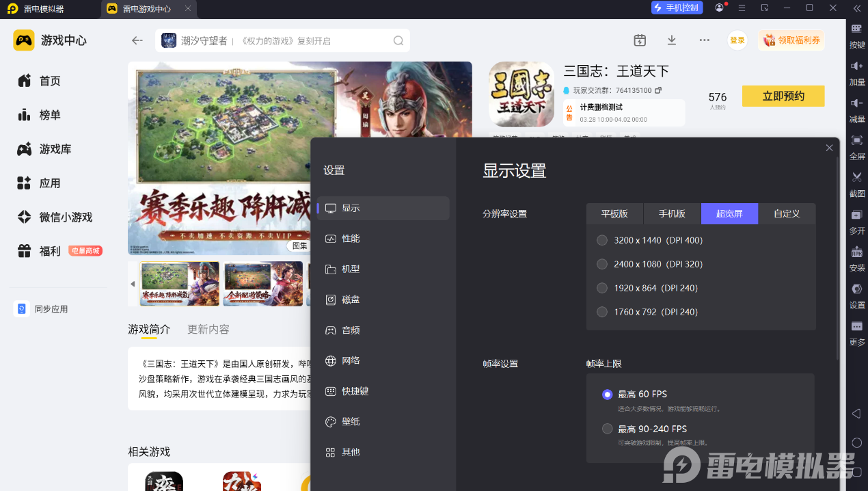Click the back arrow beside search
The height and width of the screenshot is (491, 868).
coord(137,40)
